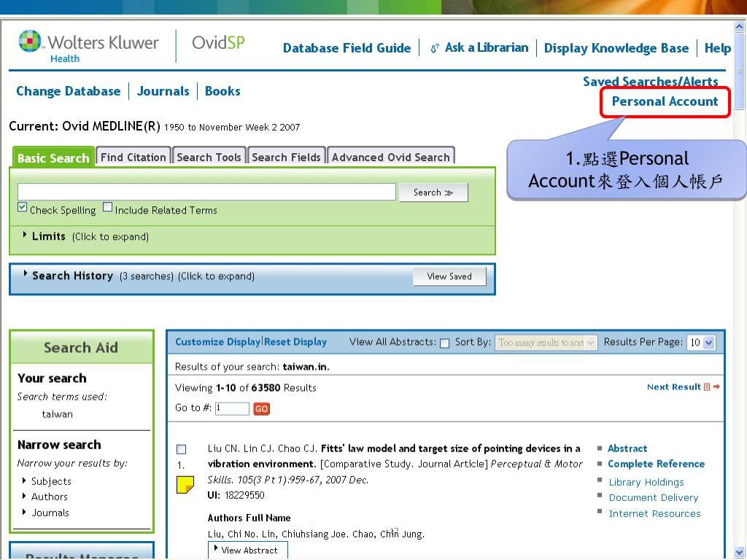This screenshot has width=747, height=560.
Task: Click the Reset Display link
Action: click(x=295, y=342)
